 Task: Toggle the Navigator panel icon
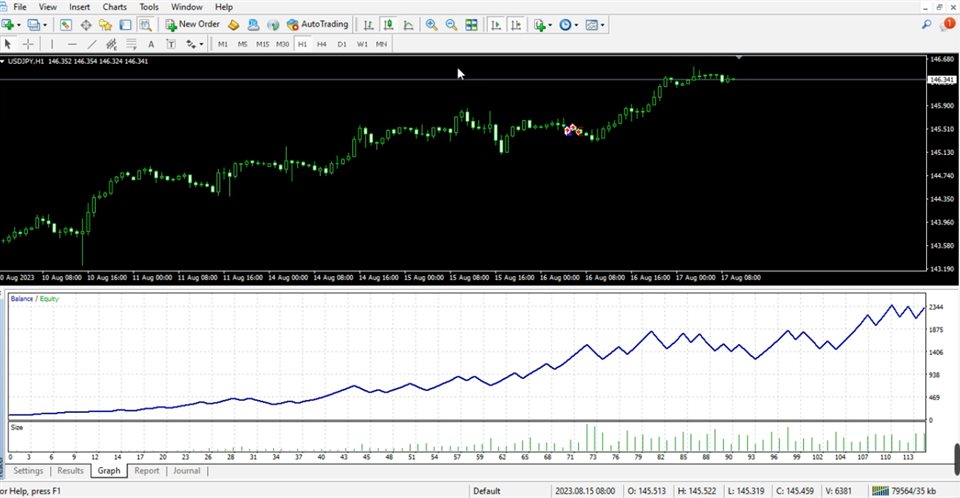click(x=105, y=25)
